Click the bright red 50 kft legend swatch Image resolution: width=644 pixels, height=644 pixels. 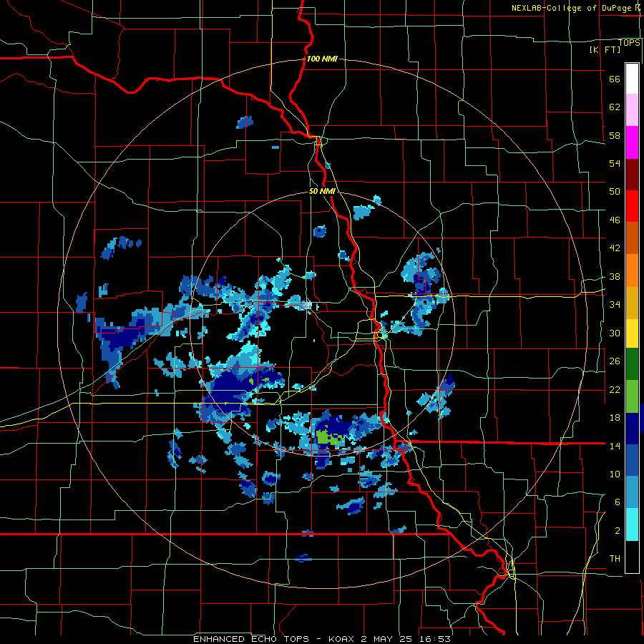click(632, 206)
